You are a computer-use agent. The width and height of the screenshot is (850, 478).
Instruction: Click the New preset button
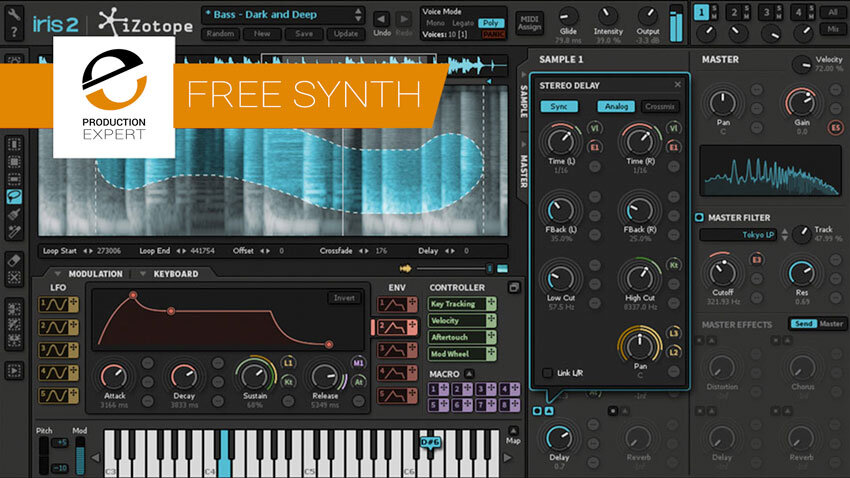(x=262, y=34)
